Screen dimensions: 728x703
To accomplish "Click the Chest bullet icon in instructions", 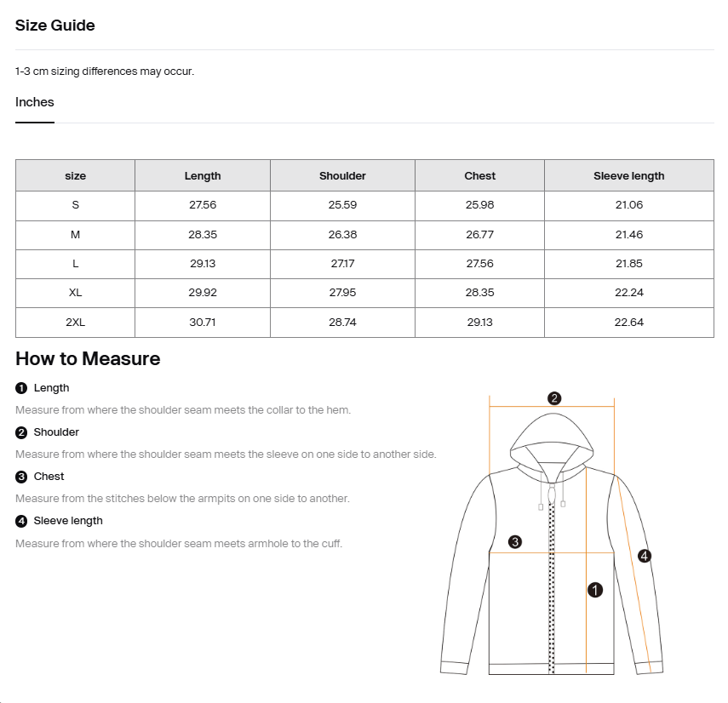I will point(21,477).
